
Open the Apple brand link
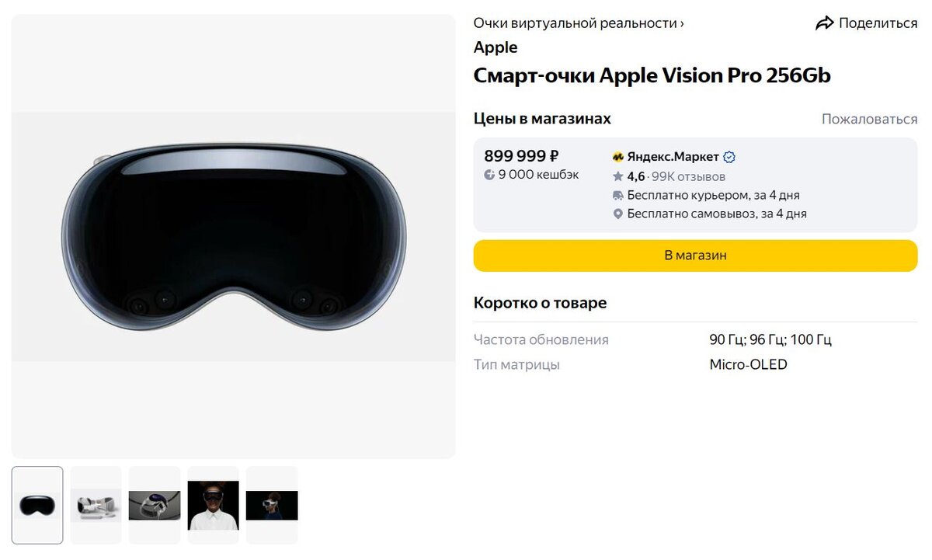(x=496, y=47)
